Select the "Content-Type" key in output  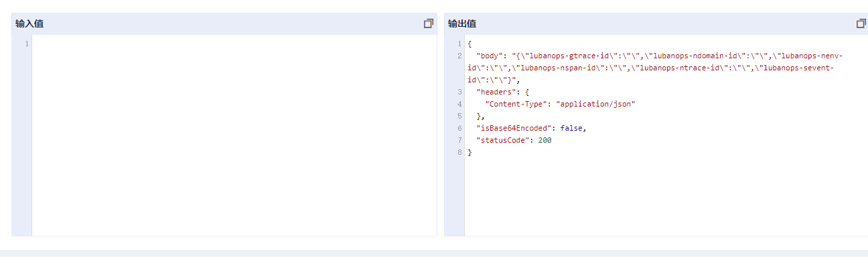(516, 104)
